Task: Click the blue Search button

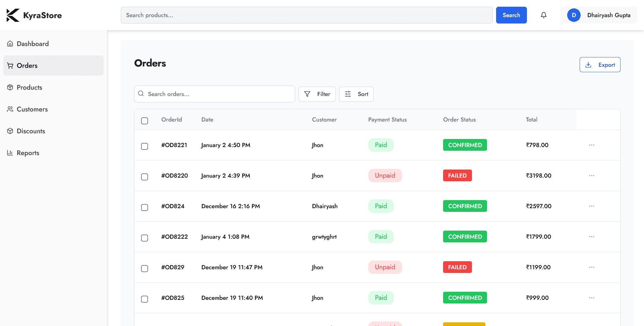Action: pos(511,15)
